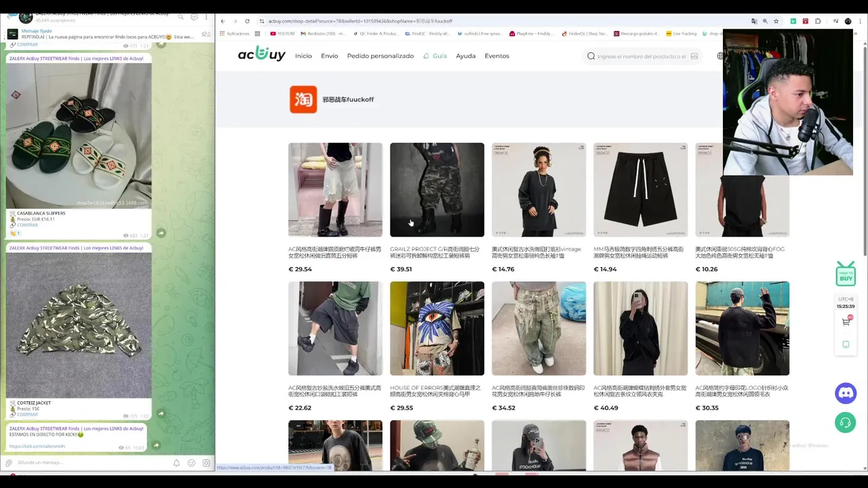Open the Inicio menu item

[303, 56]
